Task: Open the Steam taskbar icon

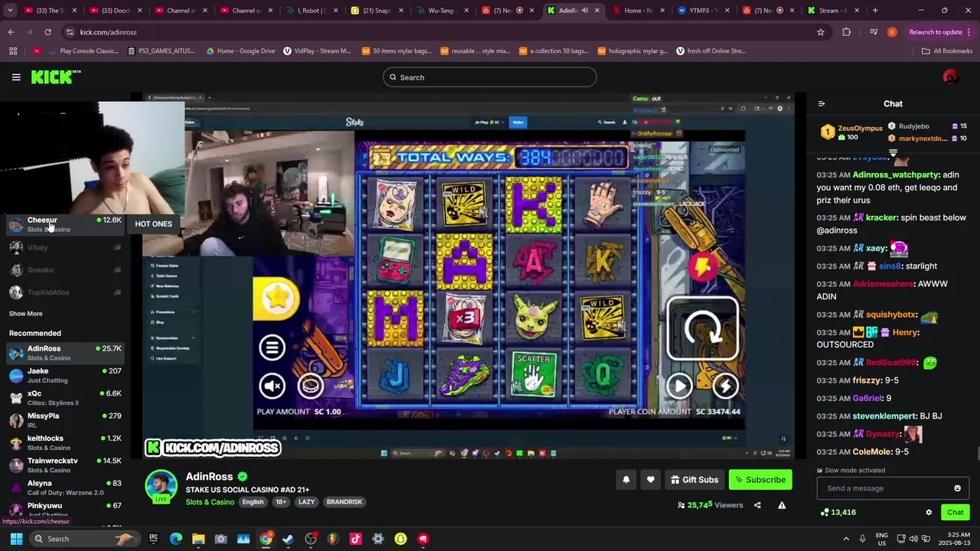Action: pos(288,539)
